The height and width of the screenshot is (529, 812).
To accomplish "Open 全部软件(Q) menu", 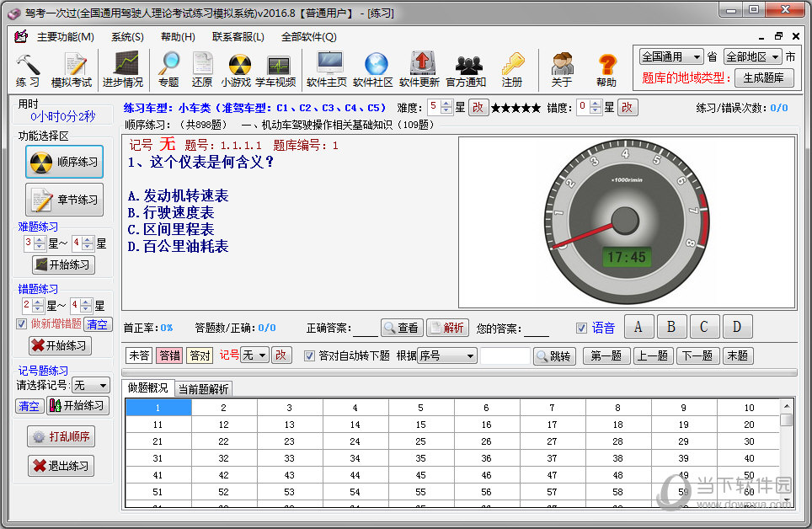I will (308, 37).
